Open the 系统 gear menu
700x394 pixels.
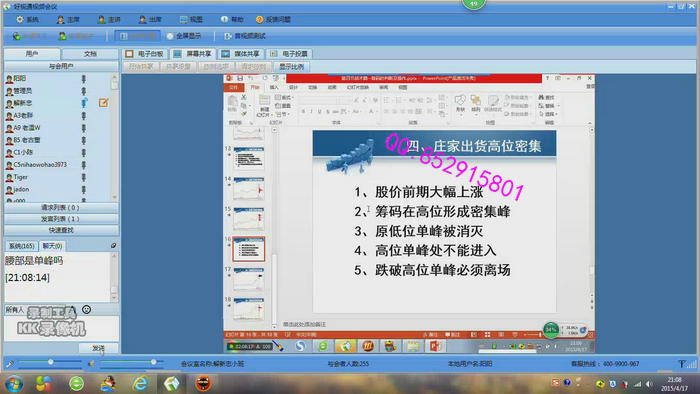coord(27,20)
